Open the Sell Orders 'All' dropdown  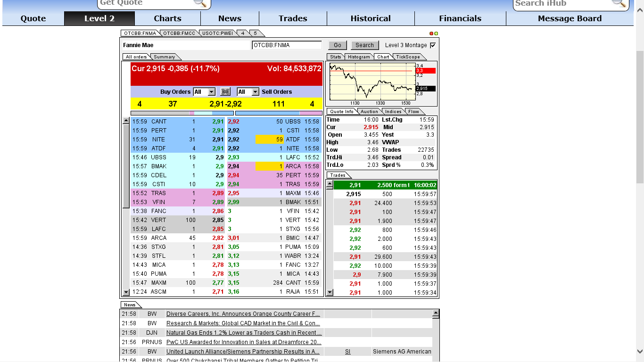(248, 92)
